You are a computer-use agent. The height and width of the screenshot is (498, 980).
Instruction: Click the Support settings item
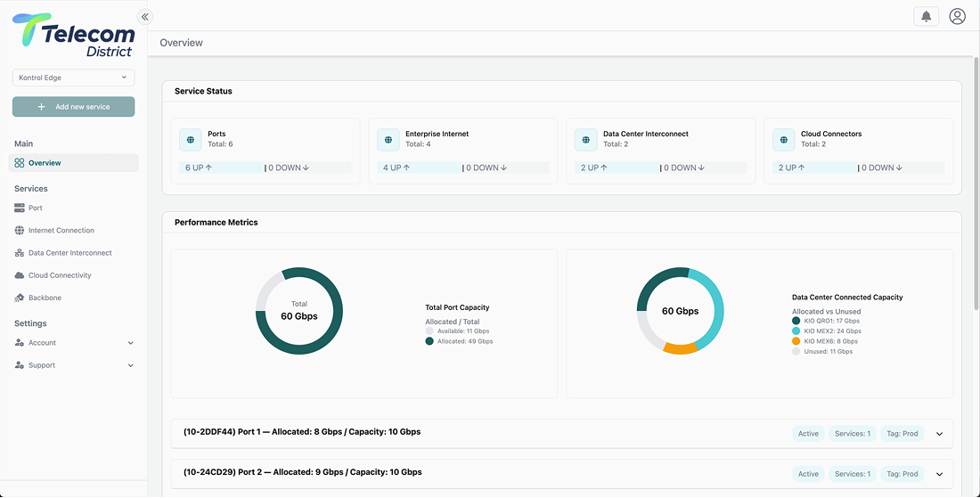click(x=74, y=365)
